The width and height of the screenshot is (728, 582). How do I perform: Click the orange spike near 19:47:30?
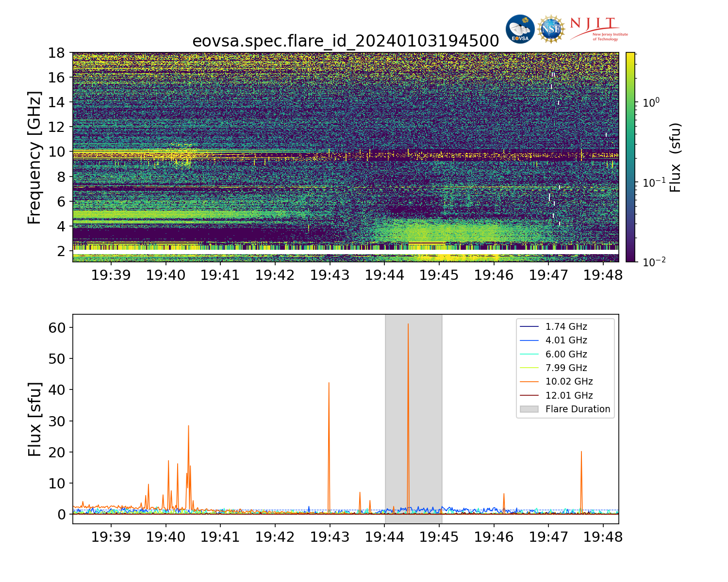point(581,480)
